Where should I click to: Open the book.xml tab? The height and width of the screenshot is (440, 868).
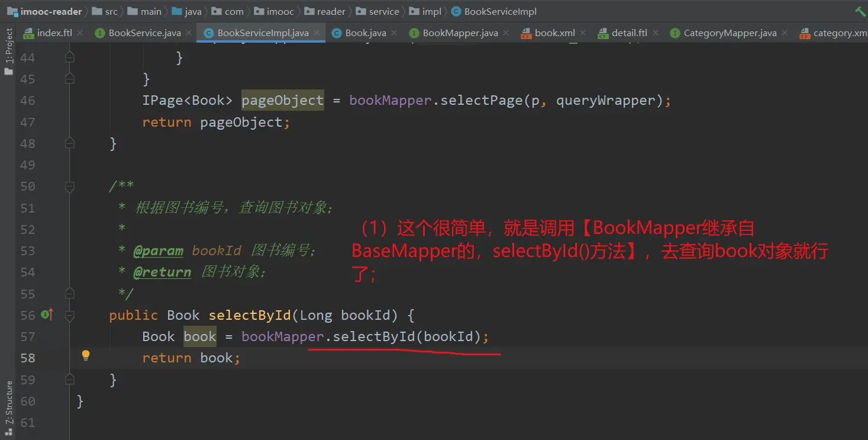554,33
